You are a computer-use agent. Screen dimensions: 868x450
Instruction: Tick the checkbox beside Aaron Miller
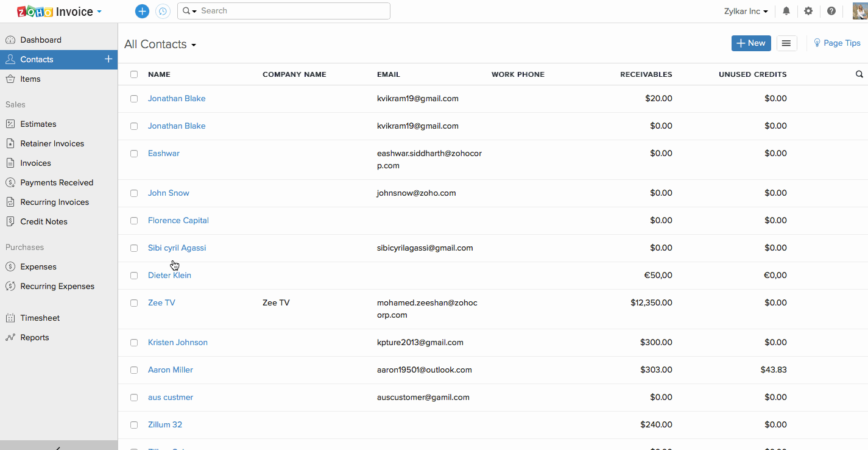point(133,370)
